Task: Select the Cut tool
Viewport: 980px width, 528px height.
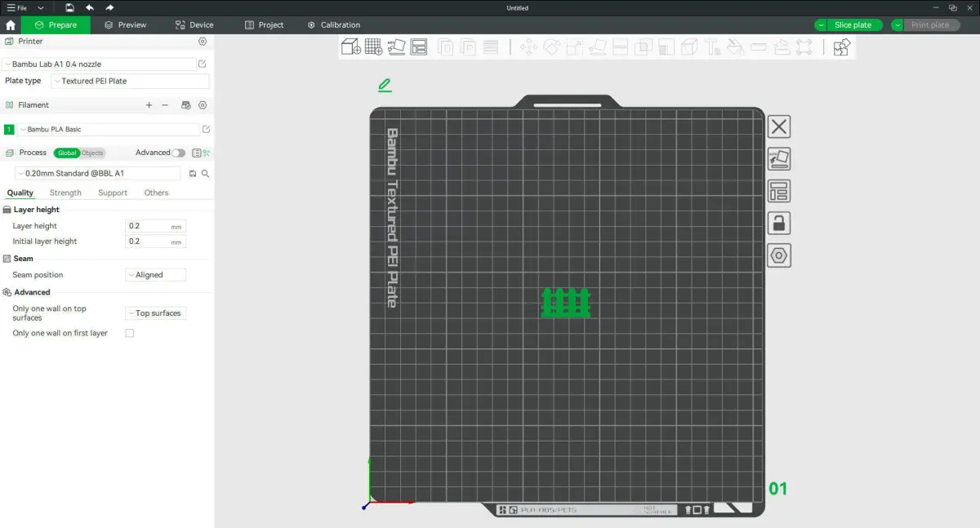Action: click(x=621, y=47)
